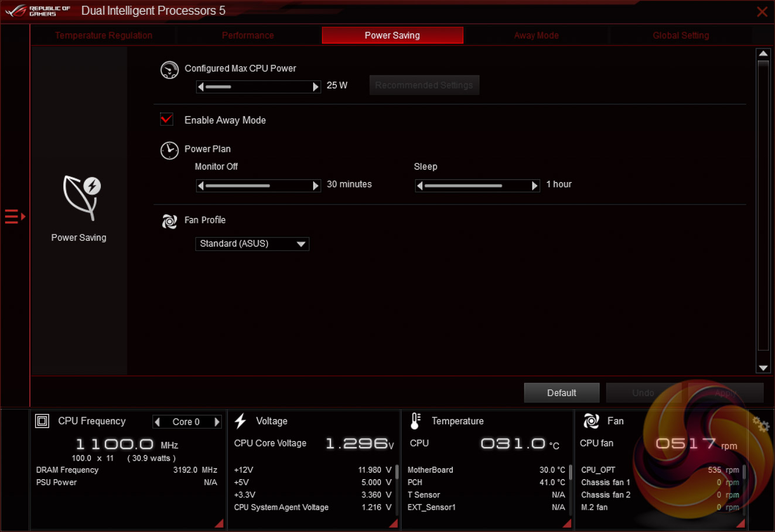Click the Default button
The image size is (775, 532).
coord(562,393)
